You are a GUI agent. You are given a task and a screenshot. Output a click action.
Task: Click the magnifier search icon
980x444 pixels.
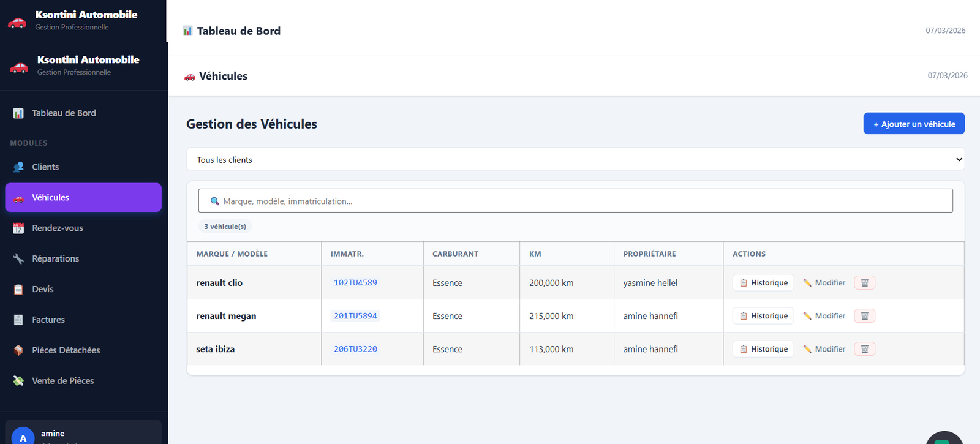(214, 201)
